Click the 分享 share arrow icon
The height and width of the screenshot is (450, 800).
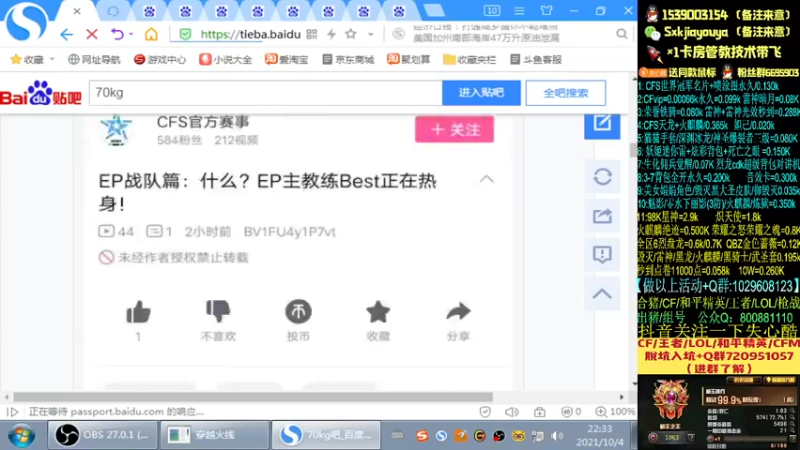click(458, 312)
